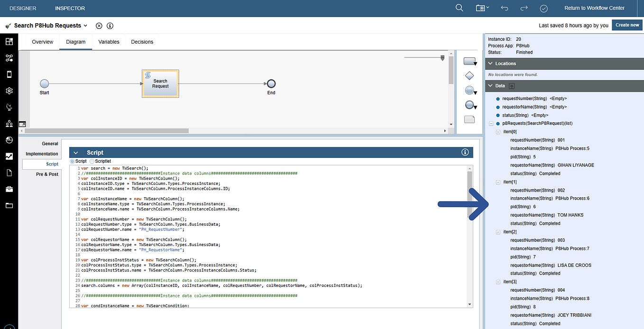The height and width of the screenshot is (329, 644).
Task: Click the Create new button
Action: point(626,25)
